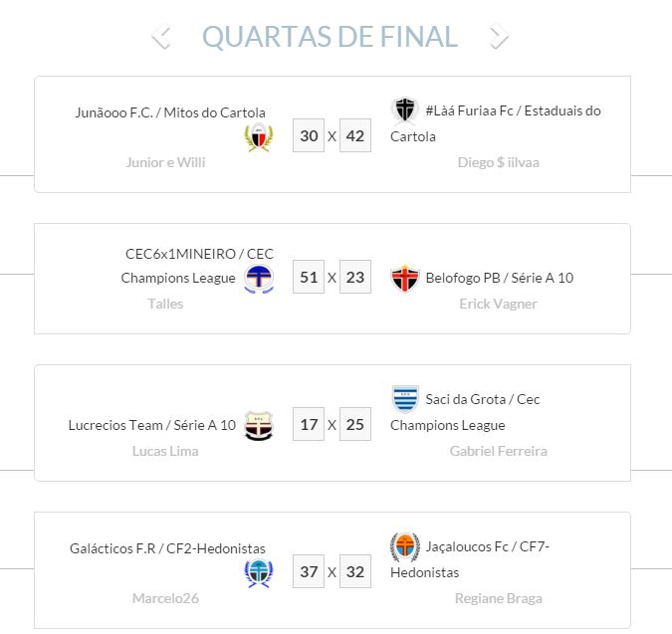
Task: Open Galácticos F.R / CF2-Hedonistas team
Action: [x=167, y=548]
